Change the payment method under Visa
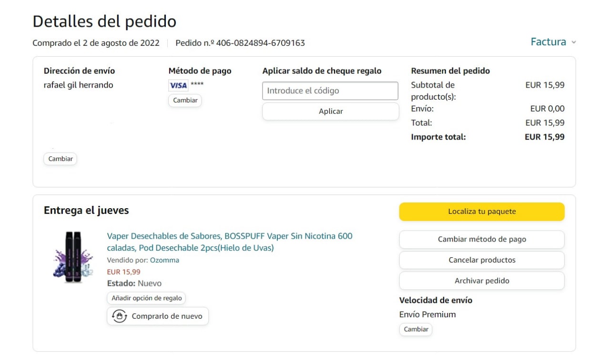Viewport: 610px width, 364px height. point(185,101)
